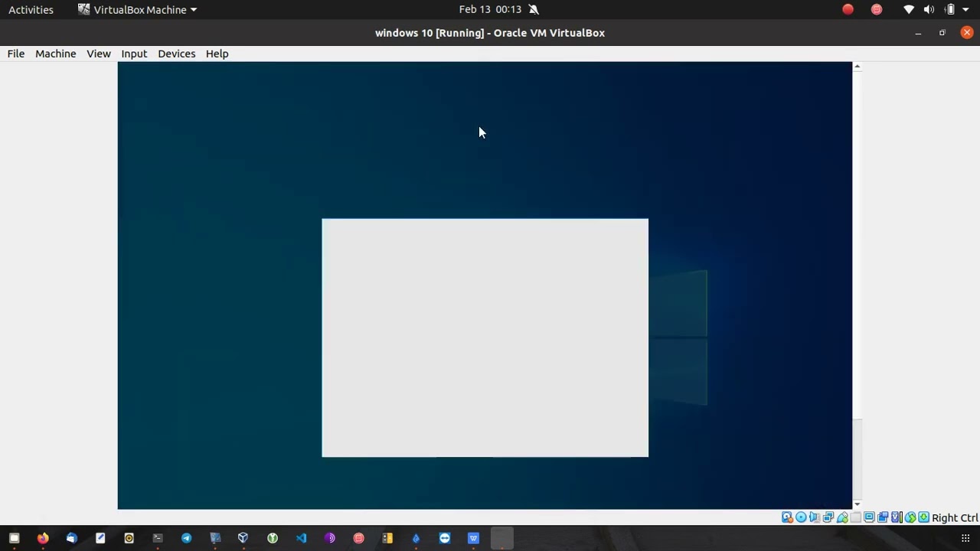The image size is (980, 551).
Task: Open the yellow speaker music app icon
Action: click(129, 538)
